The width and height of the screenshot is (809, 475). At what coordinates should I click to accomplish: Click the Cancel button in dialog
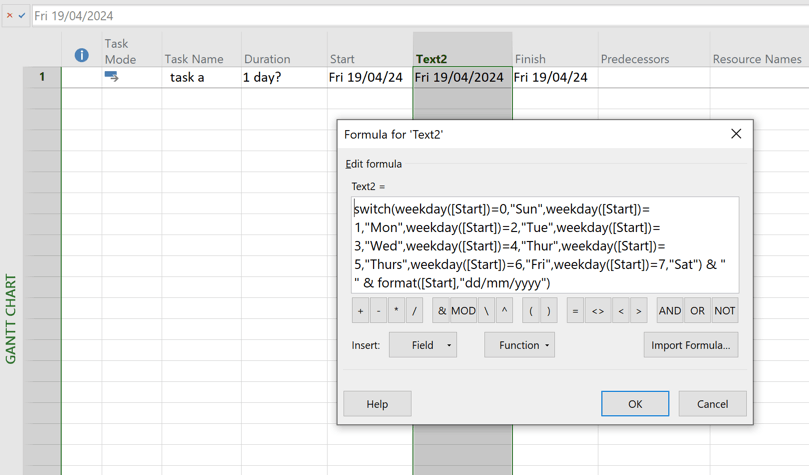click(x=713, y=404)
